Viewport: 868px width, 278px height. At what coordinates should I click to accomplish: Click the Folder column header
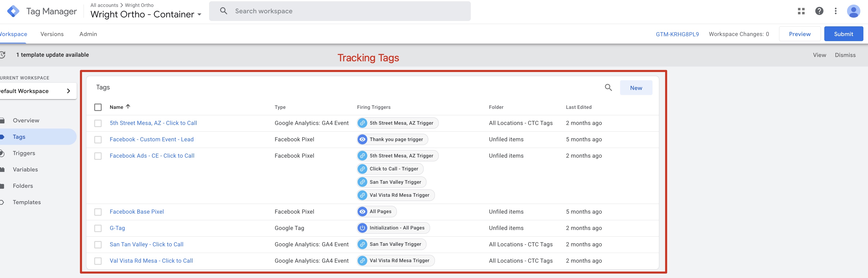click(x=496, y=107)
